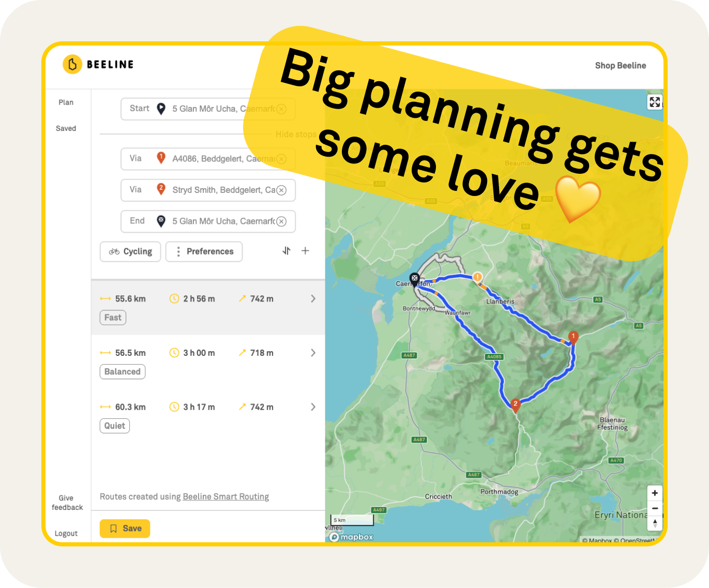709x588 pixels.
Task: Open route Preferences
Action: [x=204, y=251]
